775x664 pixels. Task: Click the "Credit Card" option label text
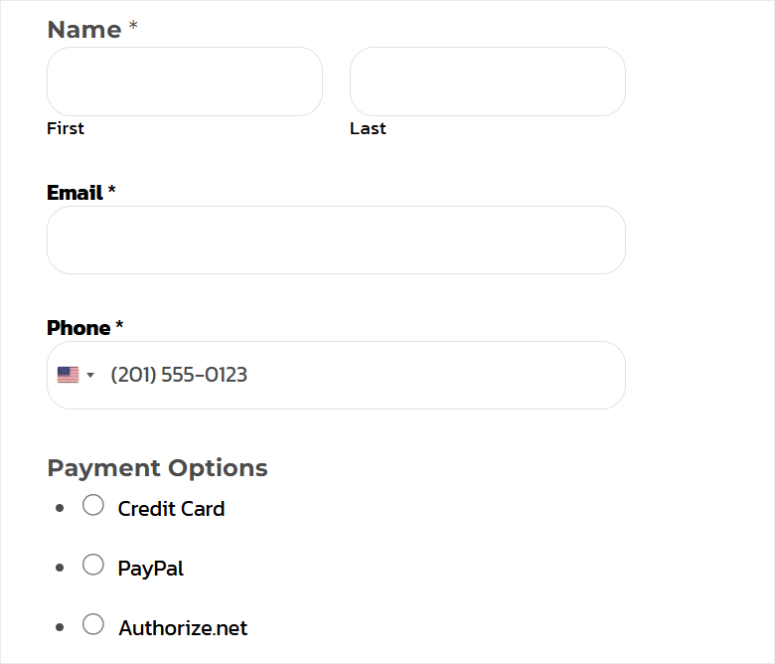point(171,509)
